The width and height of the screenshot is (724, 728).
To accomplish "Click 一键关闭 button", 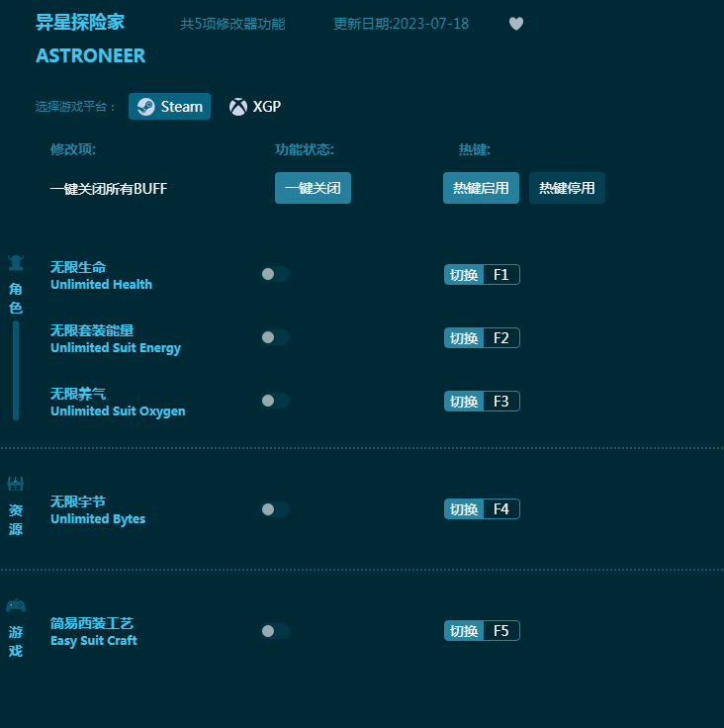I will (x=313, y=188).
